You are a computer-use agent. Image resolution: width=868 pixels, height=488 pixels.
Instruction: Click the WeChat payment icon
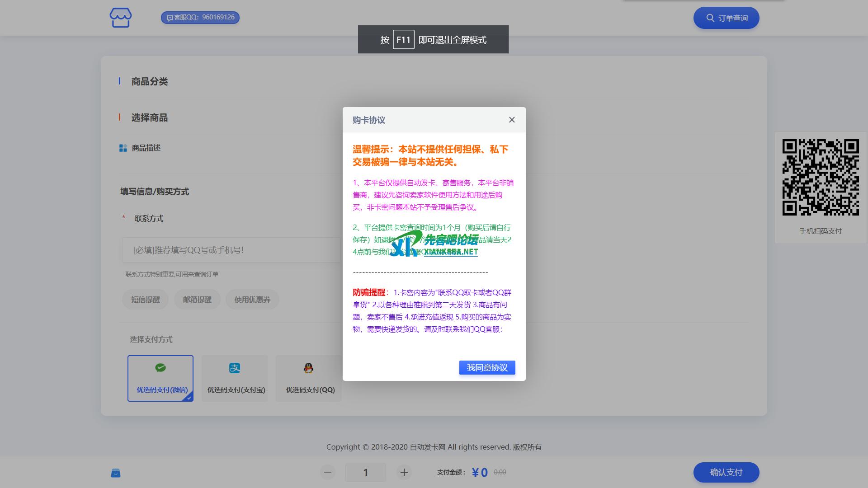click(160, 368)
